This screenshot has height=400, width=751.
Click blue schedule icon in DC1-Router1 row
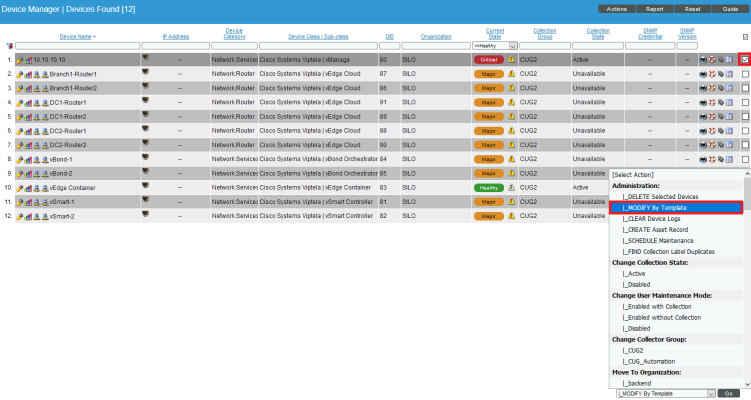click(x=729, y=103)
